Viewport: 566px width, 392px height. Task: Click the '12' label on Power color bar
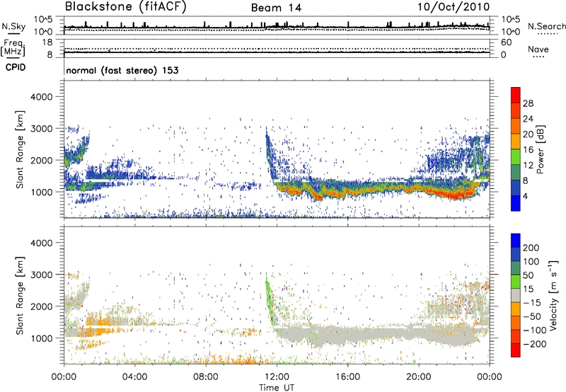pyautogui.click(x=528, y=166)
